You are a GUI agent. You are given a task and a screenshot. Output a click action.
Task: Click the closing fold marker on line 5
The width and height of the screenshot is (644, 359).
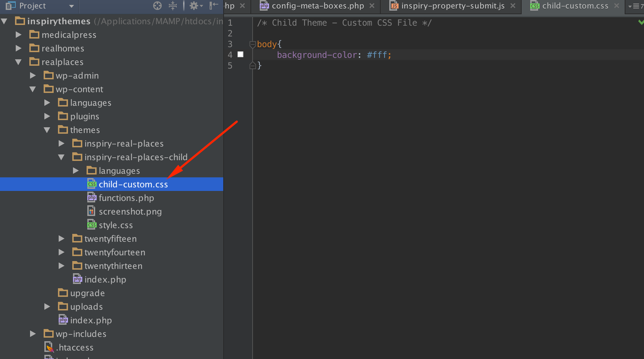pos(252,65)
